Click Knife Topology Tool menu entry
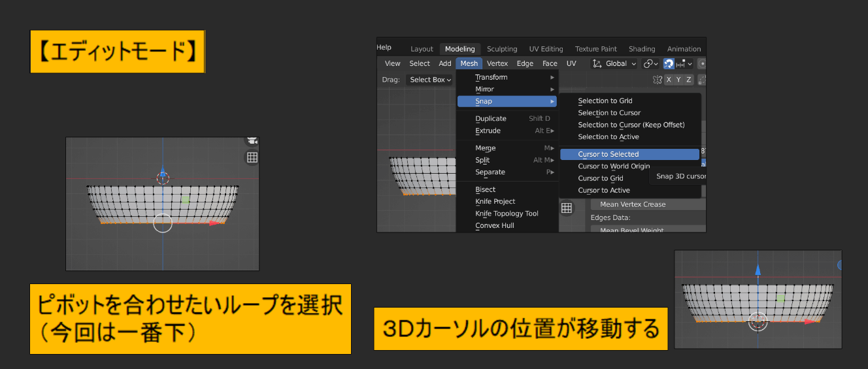 [x=507, y=214]
